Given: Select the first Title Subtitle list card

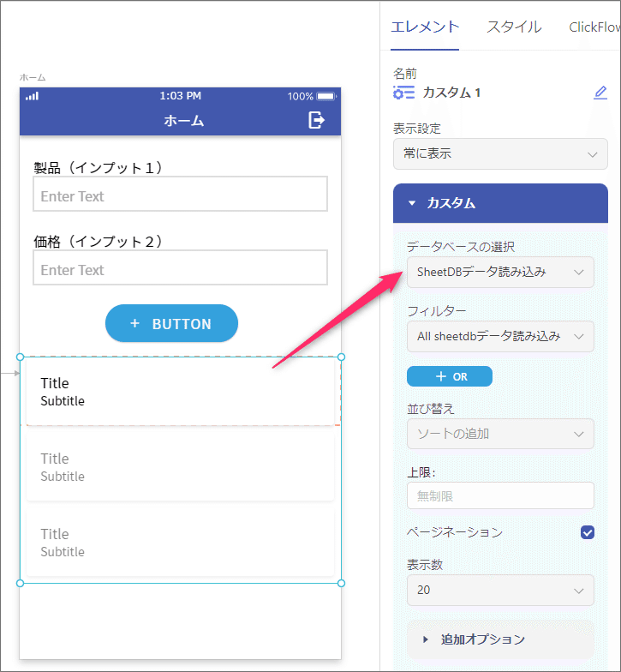Looking at the screenshot, I should point(180,391).
